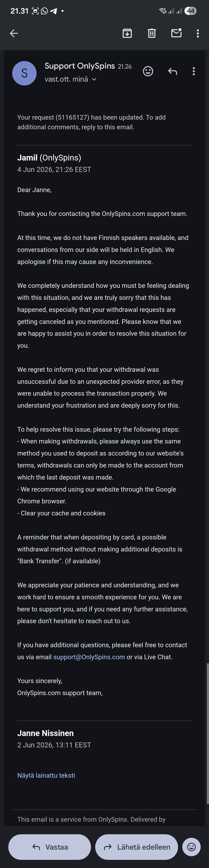Tap Support OnlySpins sender name
Viewport: 209px width, 868px height.
click(x=80, y=66)
